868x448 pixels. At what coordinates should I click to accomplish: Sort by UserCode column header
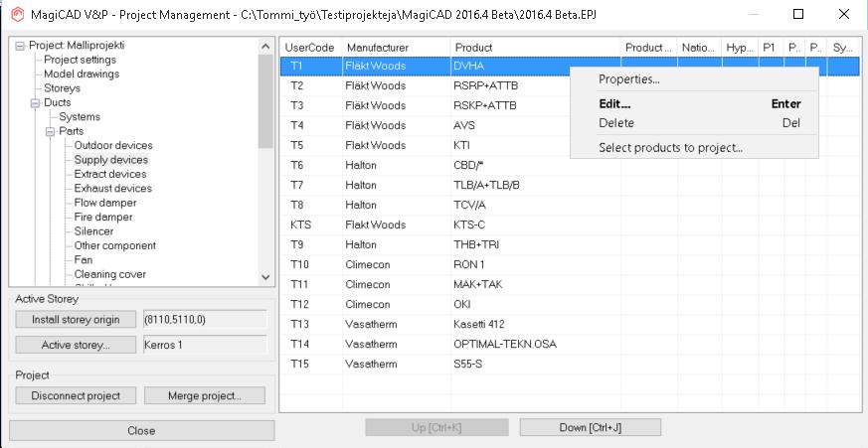pyautogui.click(x=311, y=48)
